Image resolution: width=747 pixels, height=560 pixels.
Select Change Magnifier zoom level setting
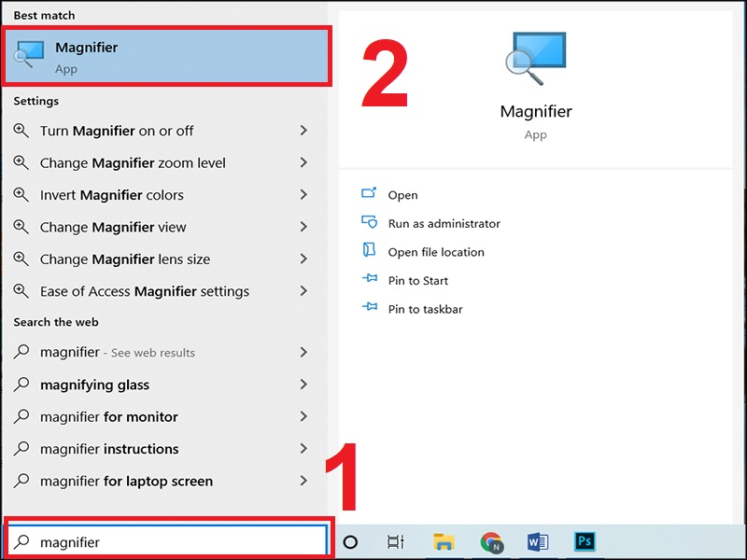(161, 162)
